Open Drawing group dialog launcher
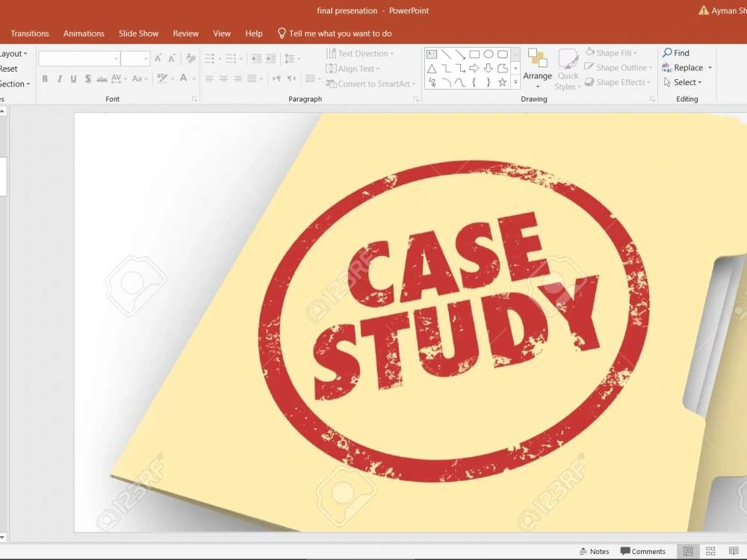 coord(652,99)
